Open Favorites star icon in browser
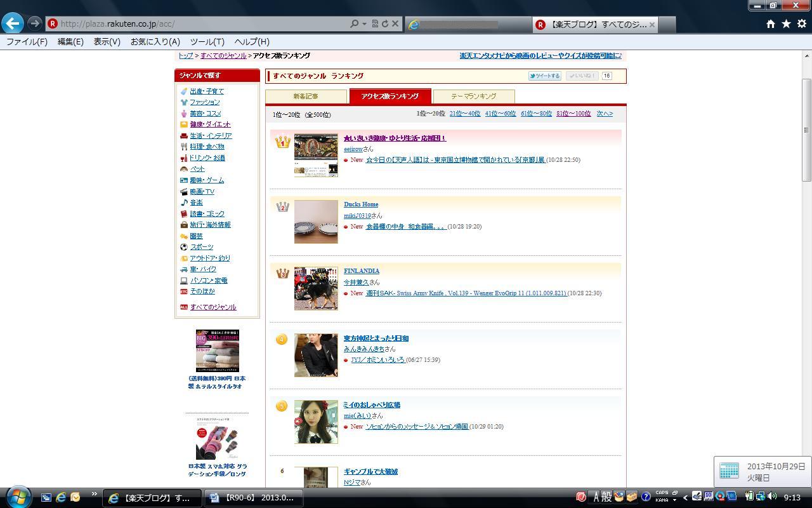Screen dimensions: 812x508 [786, 23]
